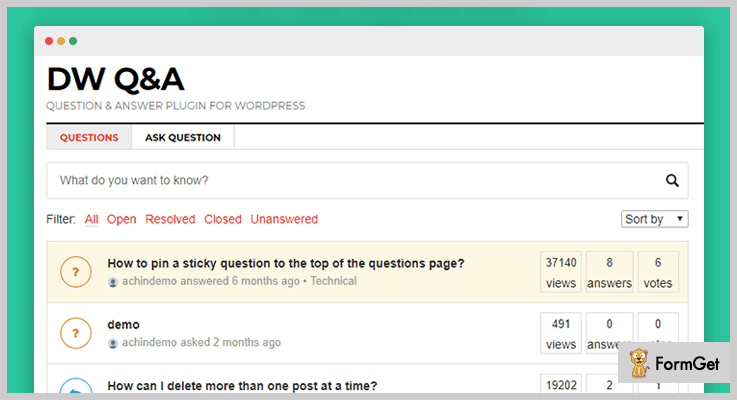Click the 19202 views count
Viewport: 737px width, 400px height.
pos(561,385)
